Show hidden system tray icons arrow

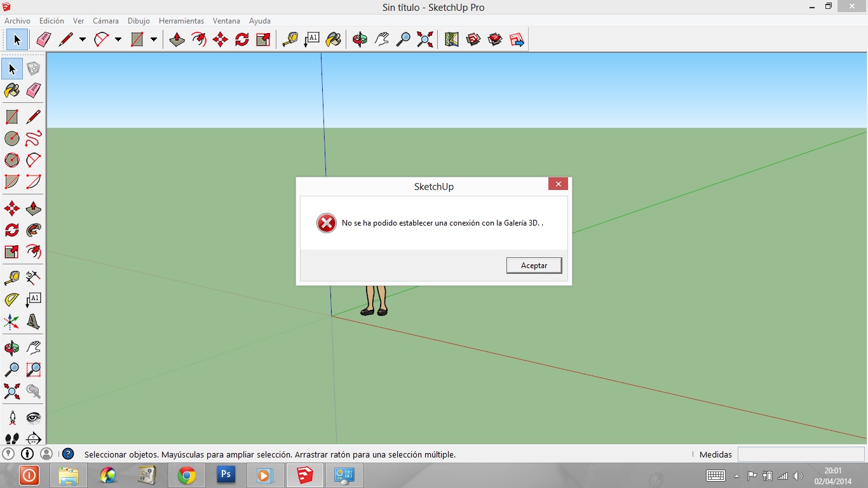coord(736,476)
